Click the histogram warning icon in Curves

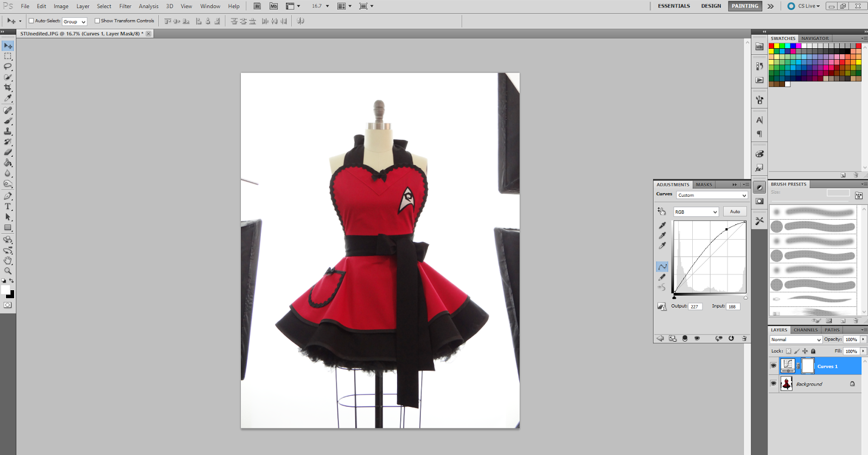point(662,307)
